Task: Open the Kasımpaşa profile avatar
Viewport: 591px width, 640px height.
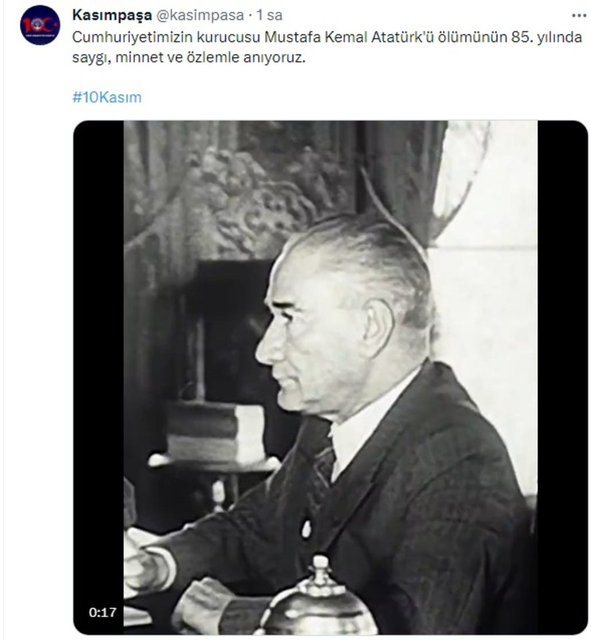Action: (x=40, y=25)
